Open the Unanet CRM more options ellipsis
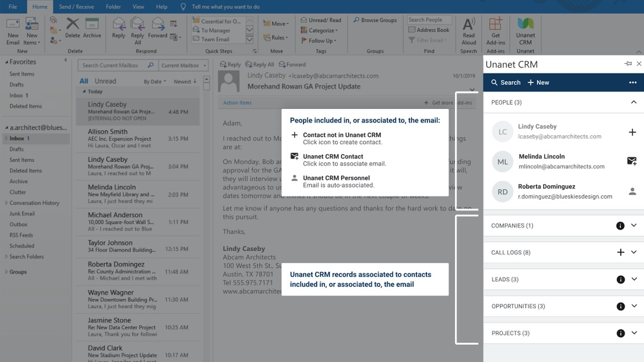The width and height of the screenshot is (644, 362). (x=633, y=82)
